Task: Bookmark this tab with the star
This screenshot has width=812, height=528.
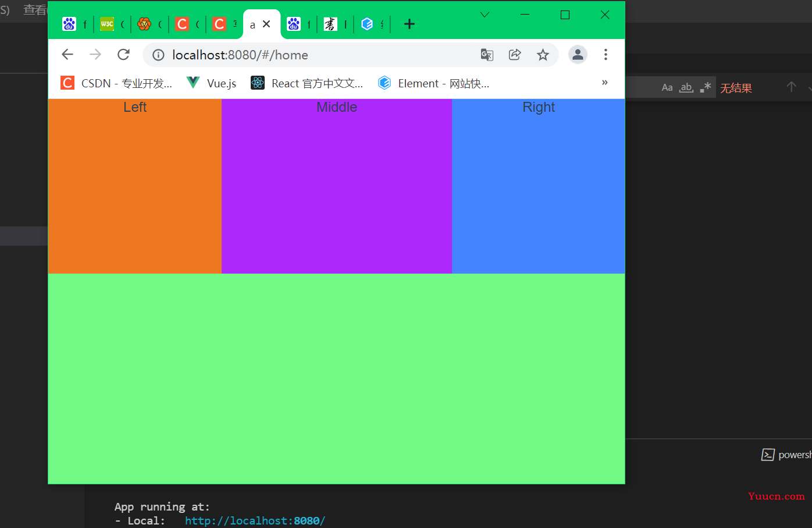Action: coord(543,55)
